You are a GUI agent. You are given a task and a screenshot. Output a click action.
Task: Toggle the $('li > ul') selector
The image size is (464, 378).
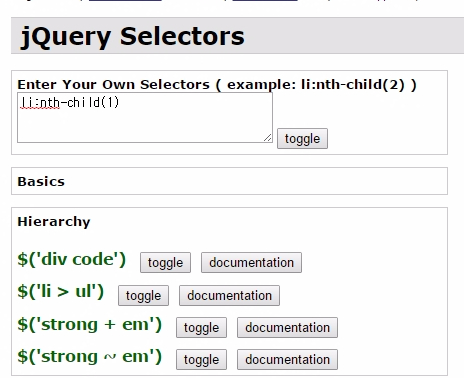click(143, 295)
